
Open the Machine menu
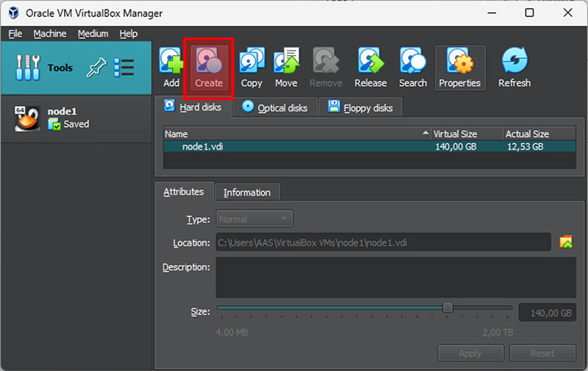point(50,34)
